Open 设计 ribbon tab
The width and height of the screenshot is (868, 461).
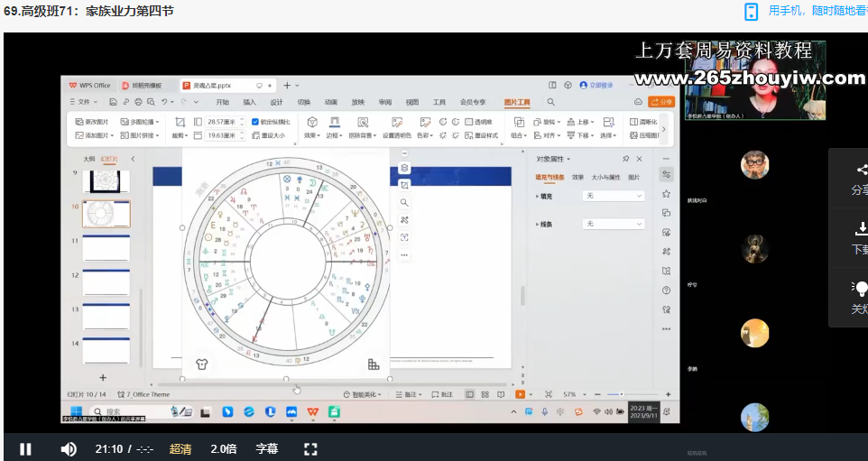pyautogui.click(x=277, y=102)
